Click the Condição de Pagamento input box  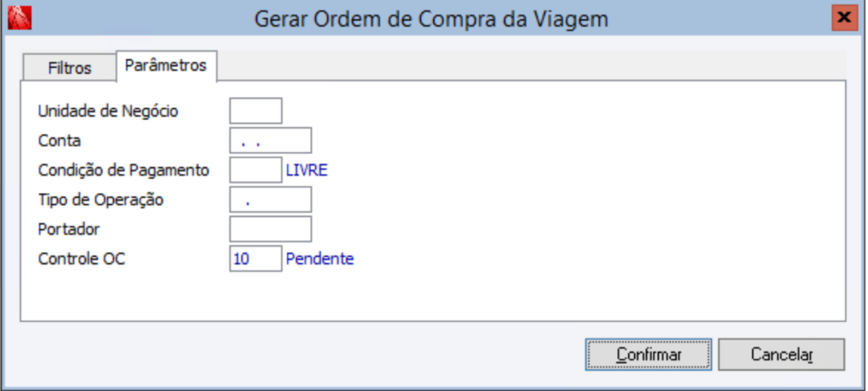(x=255, y=170)
